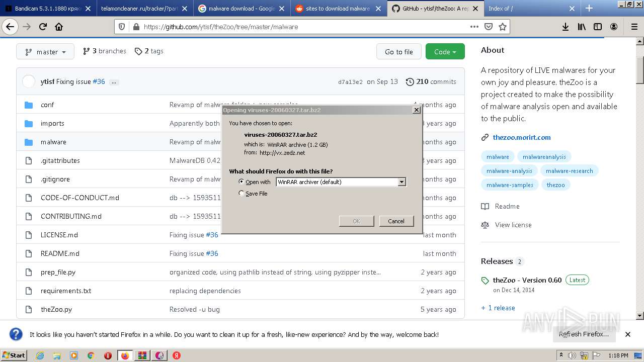Open the malware folder row
The image size is (644, 362).
(x=240, y=142)
